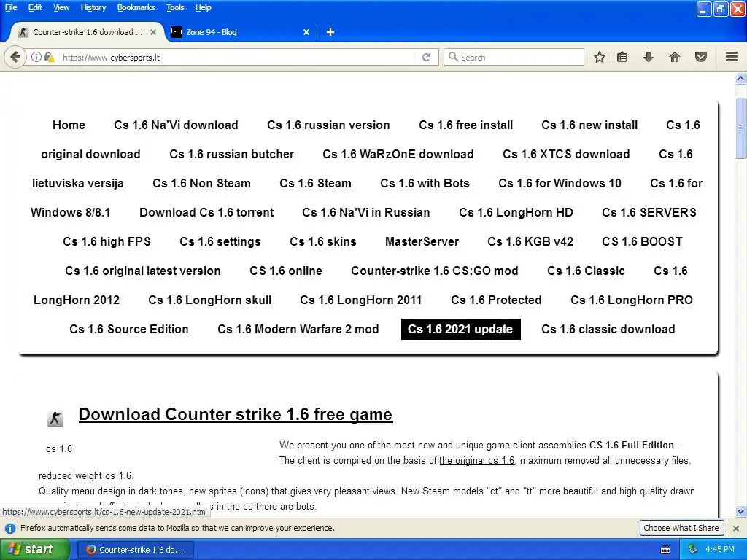Open the Tools menu
The image size is (747, 560).
click(175, 7)
